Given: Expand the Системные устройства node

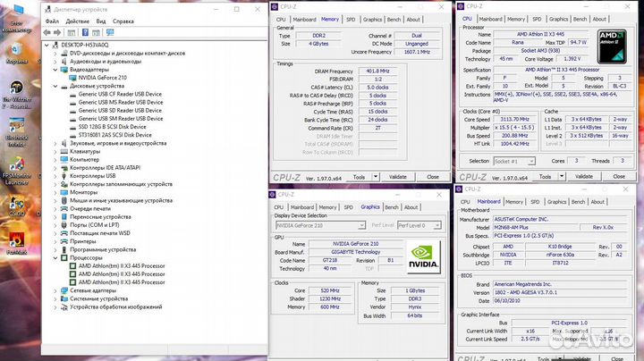Looking at the screenshot, I should click(x=55, y=298).
